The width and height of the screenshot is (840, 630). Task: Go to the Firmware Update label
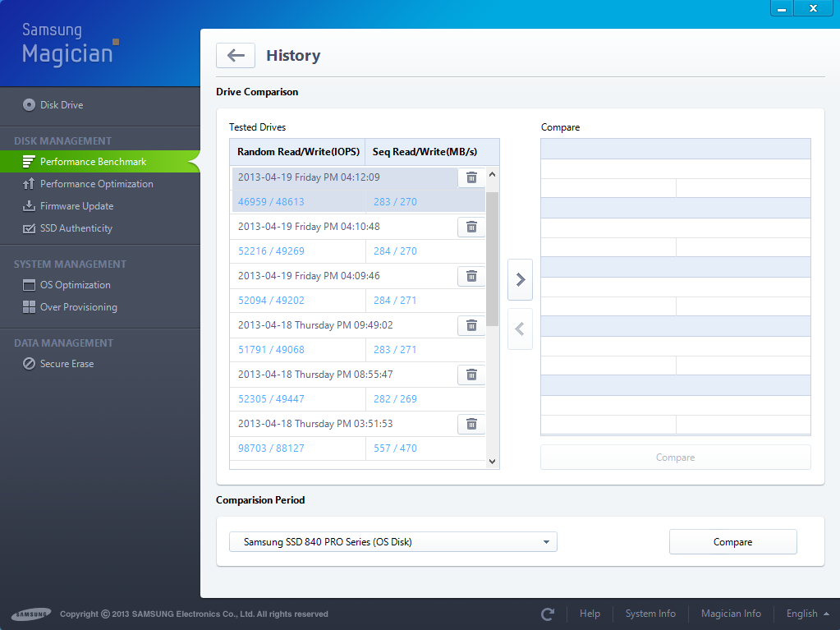[x=76, y=205]
